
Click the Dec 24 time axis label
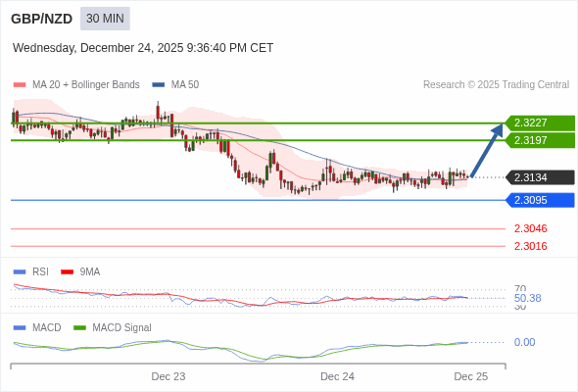pyautogui.click(x=337, y=376)
